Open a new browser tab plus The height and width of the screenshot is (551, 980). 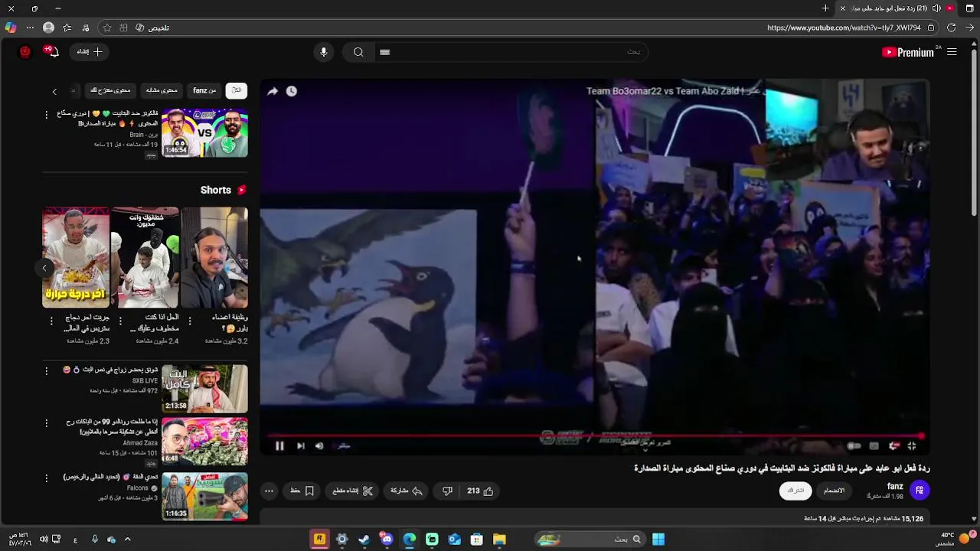pyautogui.click(x=825, y=8)
